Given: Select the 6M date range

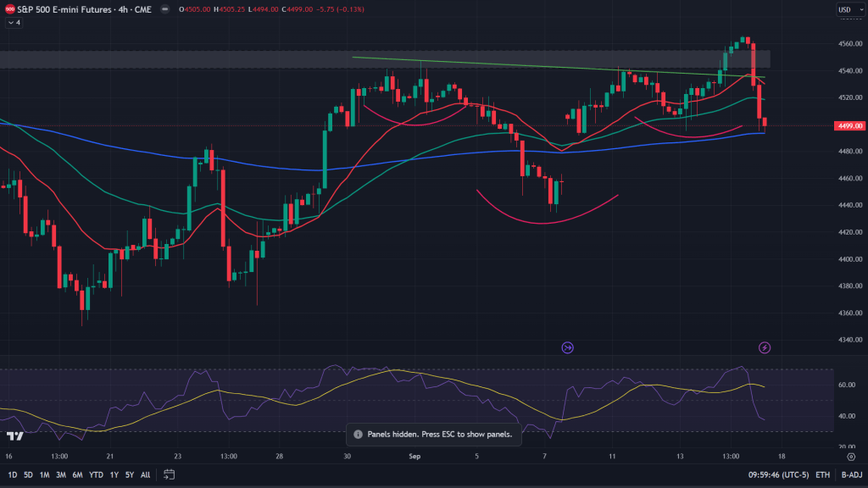Looking at the screenshot, I should [76, 474].
